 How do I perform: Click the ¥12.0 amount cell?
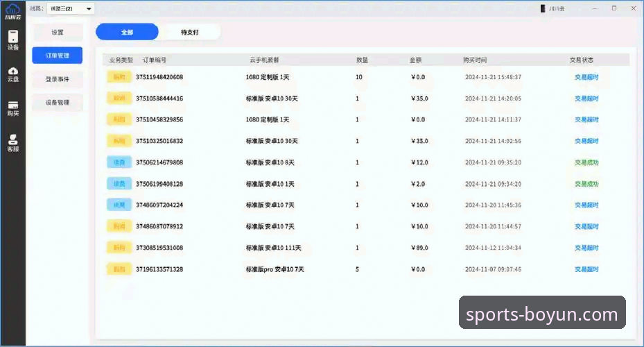coord(419,162)
